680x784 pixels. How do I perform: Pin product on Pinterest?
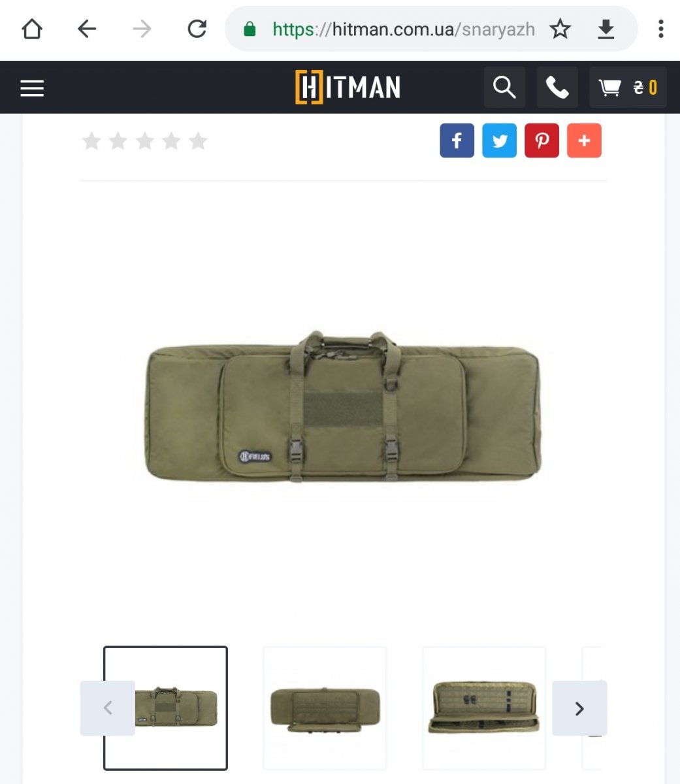coord(542,140)
